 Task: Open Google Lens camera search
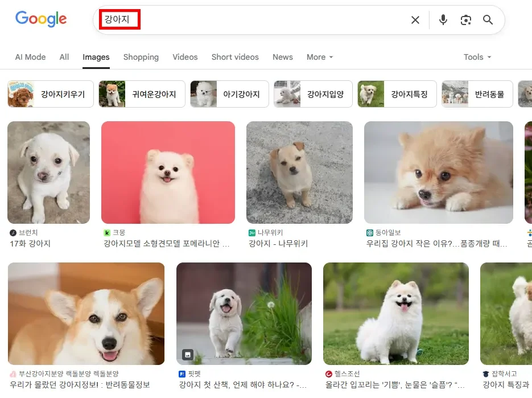[x=465, y=19]
